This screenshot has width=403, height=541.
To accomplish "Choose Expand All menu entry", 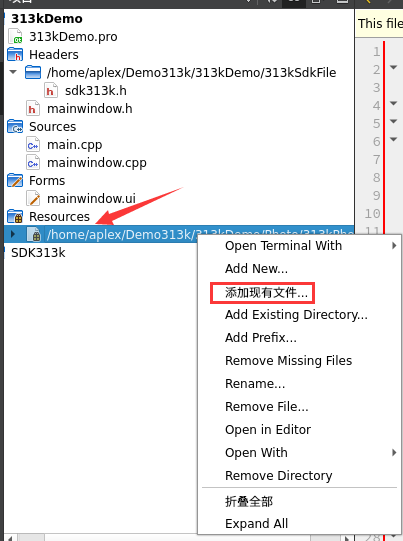I will (x=299, y=523).
